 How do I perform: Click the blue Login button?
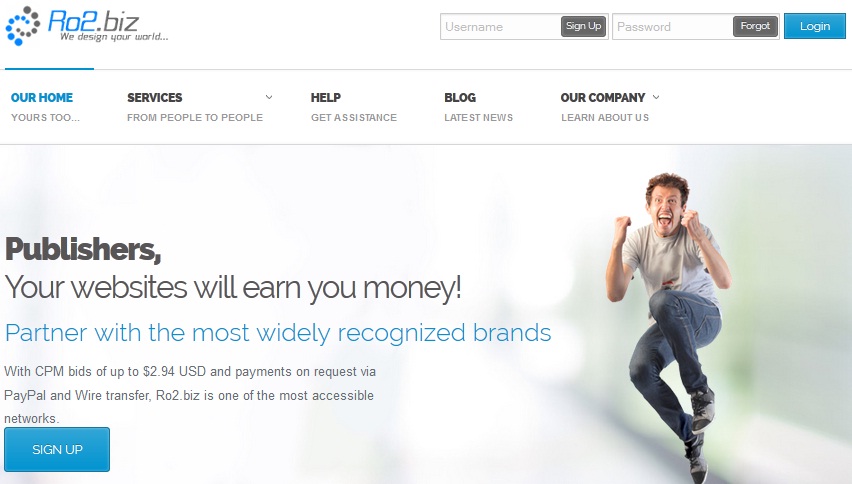coord(815,26)
